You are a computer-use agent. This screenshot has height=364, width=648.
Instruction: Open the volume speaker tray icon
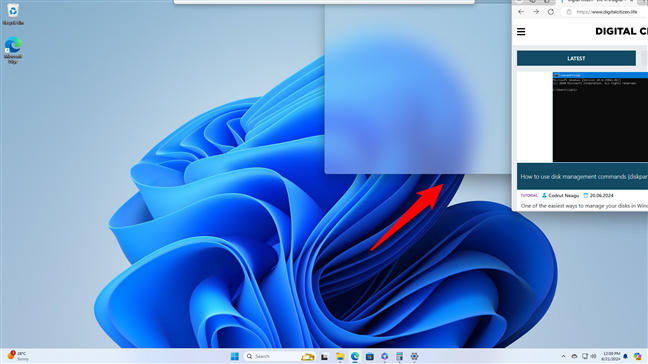coord(593,356)
